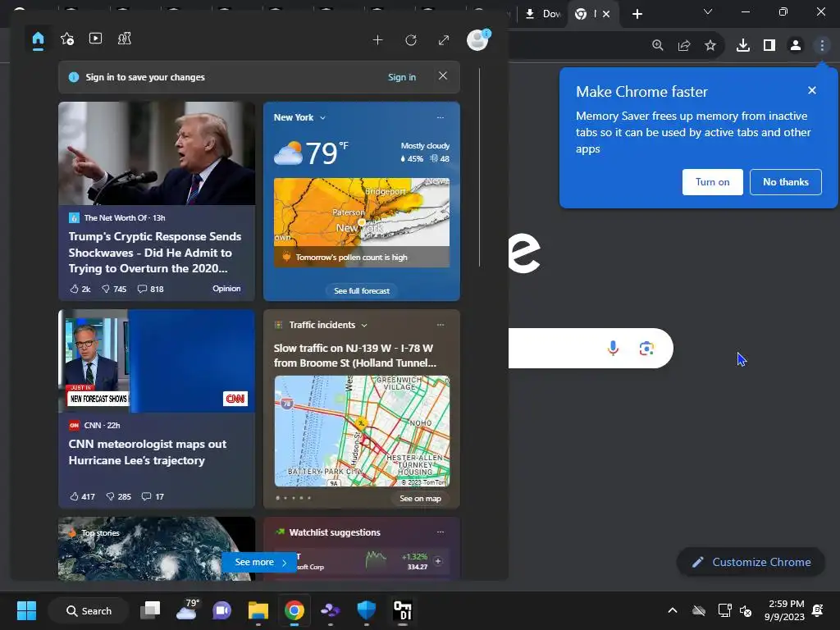840x630 pixels.
Task: Click No thanks in Chrome popup
Action: click(x=785, y=182)
